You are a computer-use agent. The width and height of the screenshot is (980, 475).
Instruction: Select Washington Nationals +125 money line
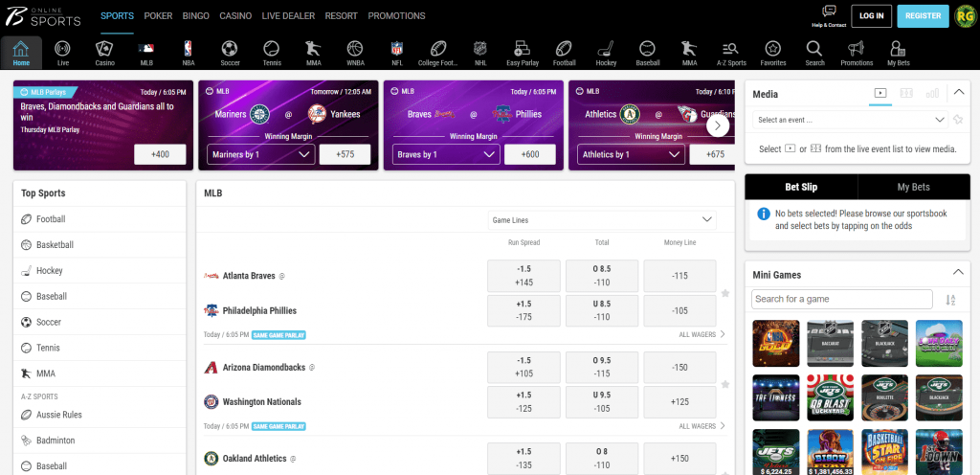[x=679, y=402]
